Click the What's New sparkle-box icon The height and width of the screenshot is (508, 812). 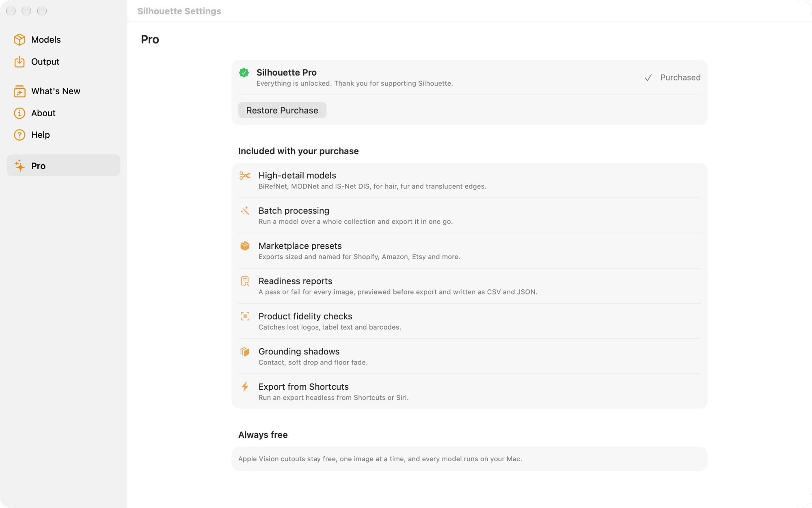coord(19,91)
